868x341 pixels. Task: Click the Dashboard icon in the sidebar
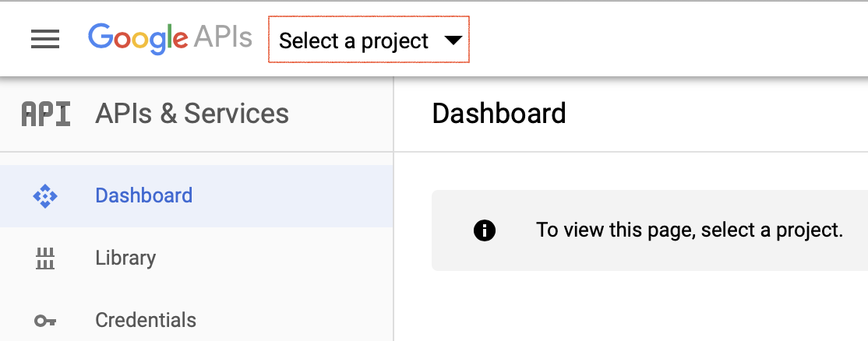45,196
